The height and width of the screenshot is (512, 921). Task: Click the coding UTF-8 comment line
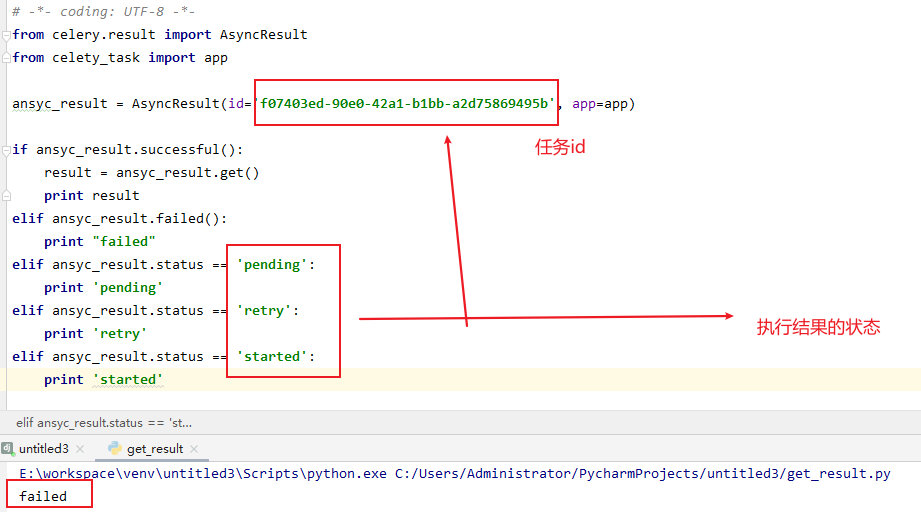(x=103, y=12)
